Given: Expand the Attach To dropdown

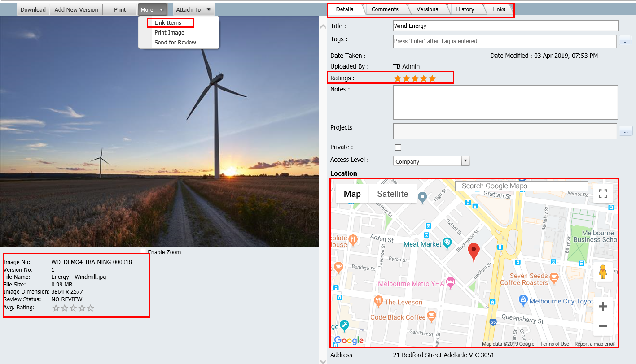Looking at the screenshot, I should 194,9.
